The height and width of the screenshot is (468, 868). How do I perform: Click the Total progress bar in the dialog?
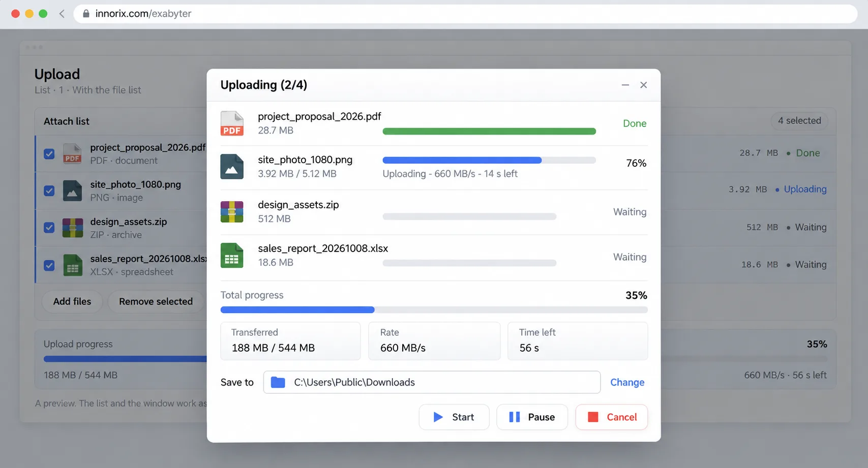point(434,310)
